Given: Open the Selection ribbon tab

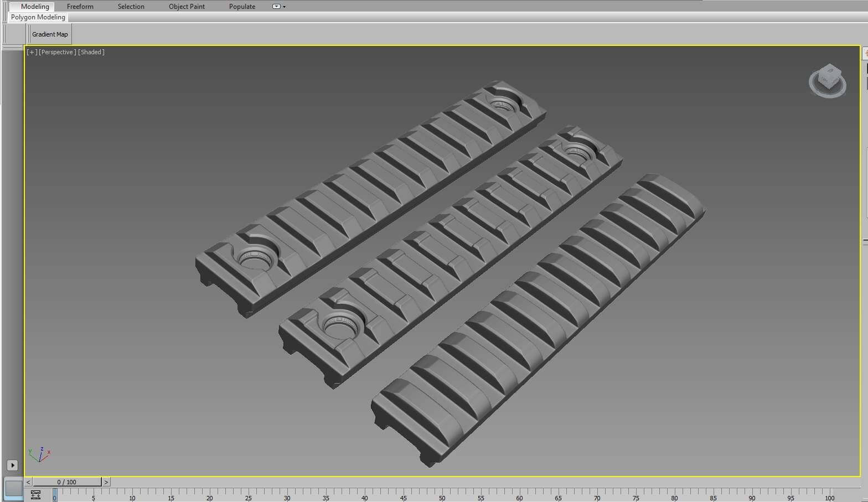Looking at the screenshot, I should click(131, 7).
